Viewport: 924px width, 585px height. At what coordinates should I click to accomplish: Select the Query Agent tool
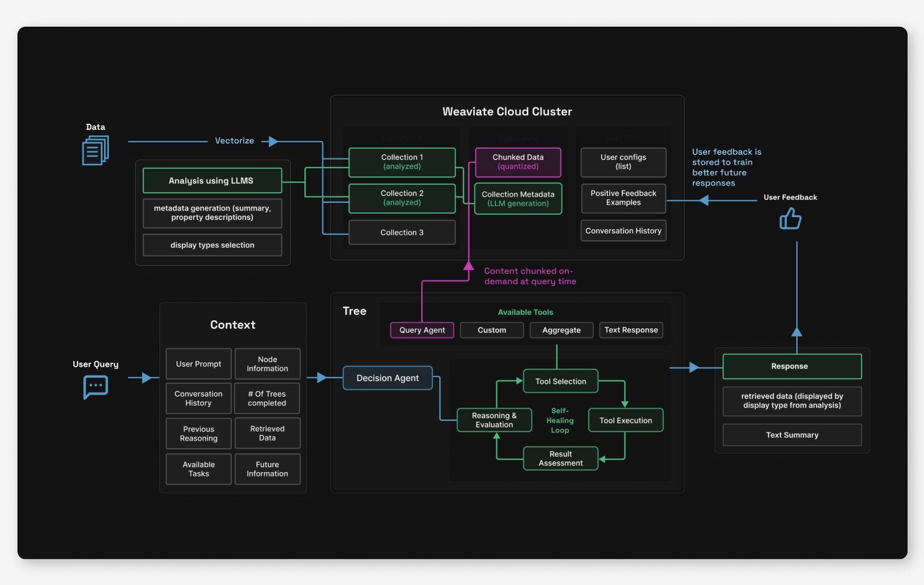[422, 330]
